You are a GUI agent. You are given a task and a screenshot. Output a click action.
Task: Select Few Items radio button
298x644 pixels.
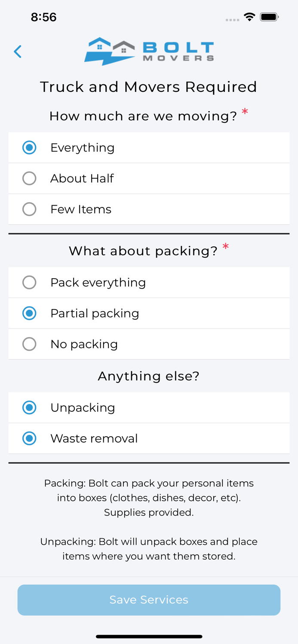click(x=29, y=210)
